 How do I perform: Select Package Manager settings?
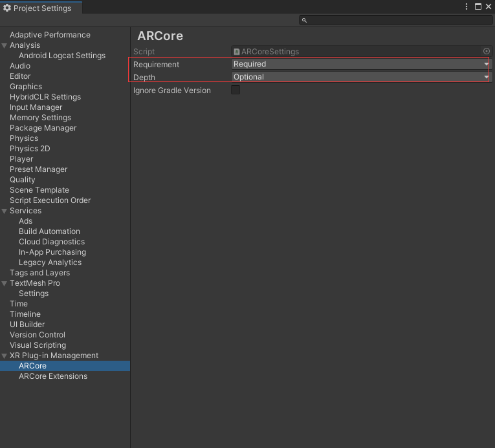43,128
